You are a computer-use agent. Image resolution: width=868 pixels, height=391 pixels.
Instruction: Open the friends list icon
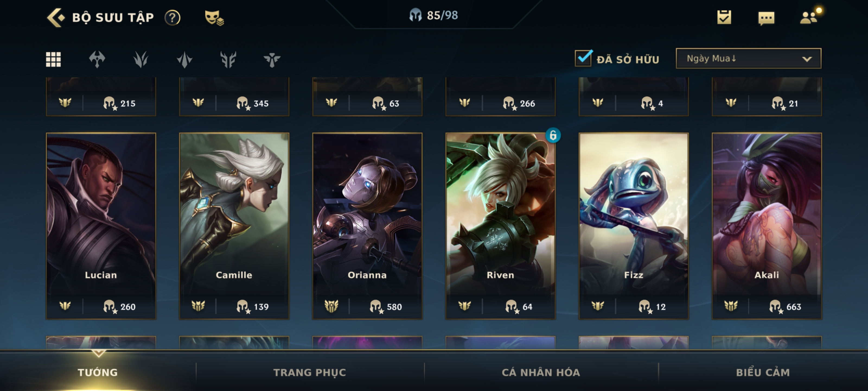click(810, 16)
